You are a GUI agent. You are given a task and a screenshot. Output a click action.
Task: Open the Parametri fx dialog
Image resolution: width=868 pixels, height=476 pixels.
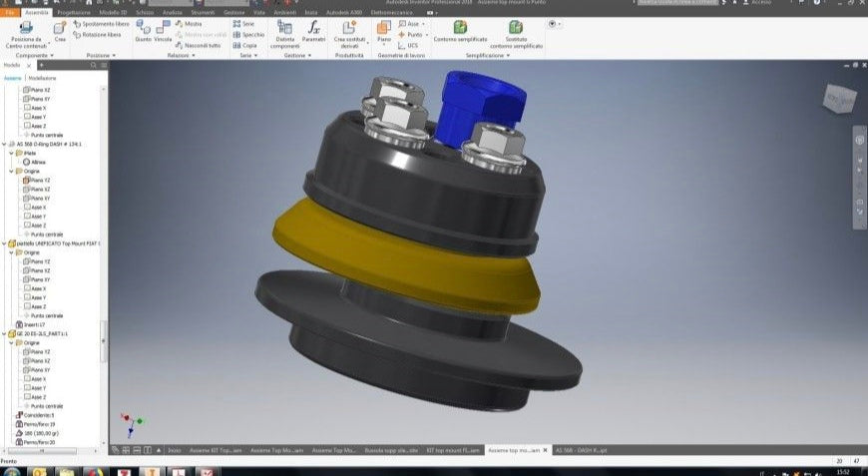tap(314, 31)
